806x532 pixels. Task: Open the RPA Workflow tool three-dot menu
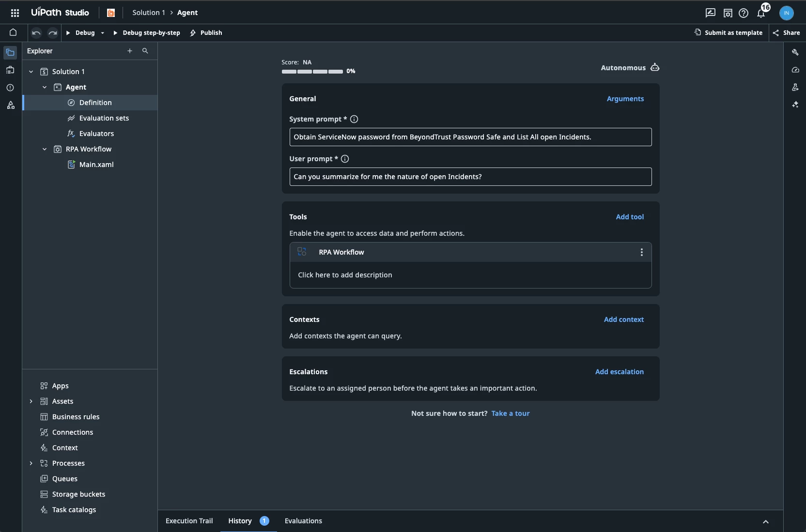pos(642,252)
